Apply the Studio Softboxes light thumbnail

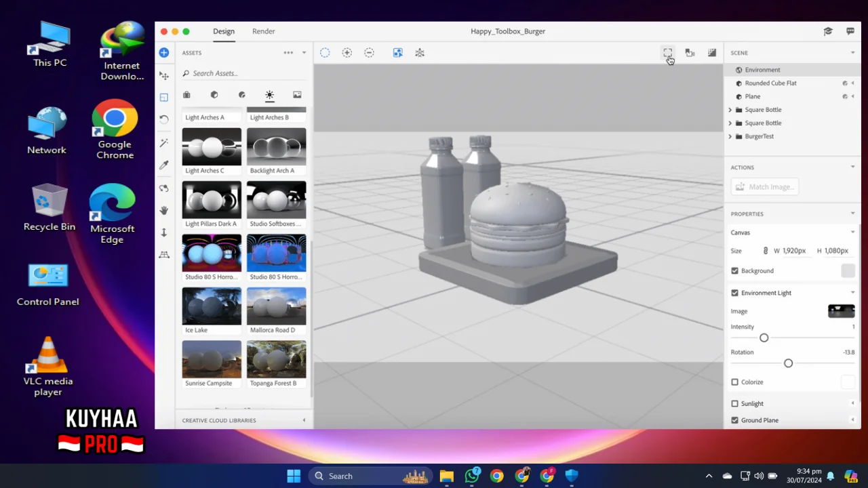pos(277,199)
